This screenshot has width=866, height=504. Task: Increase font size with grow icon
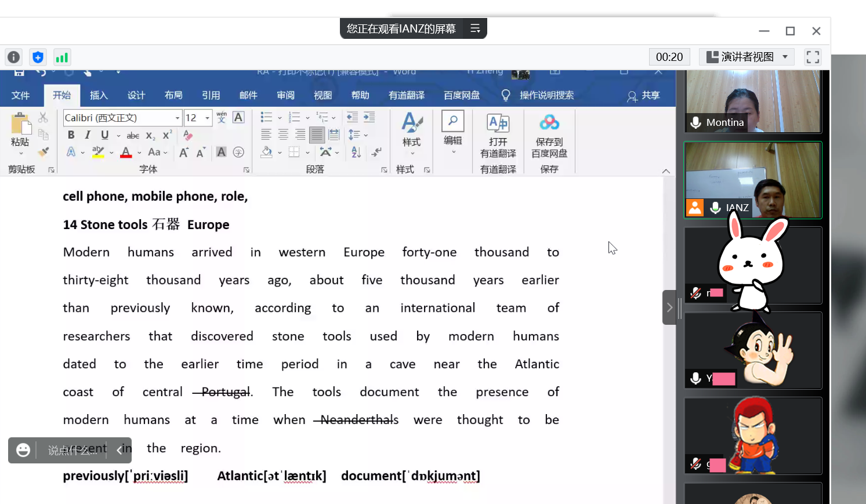tap(184, 153)
